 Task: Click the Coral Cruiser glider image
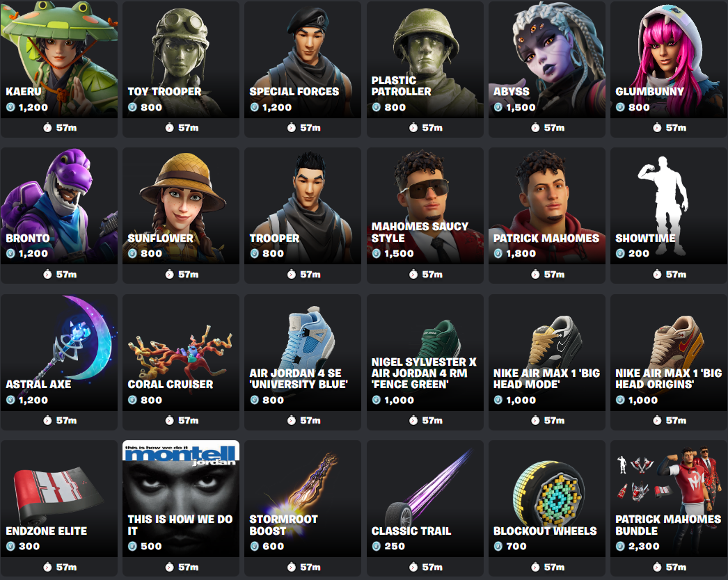click(x=180, y=353)
